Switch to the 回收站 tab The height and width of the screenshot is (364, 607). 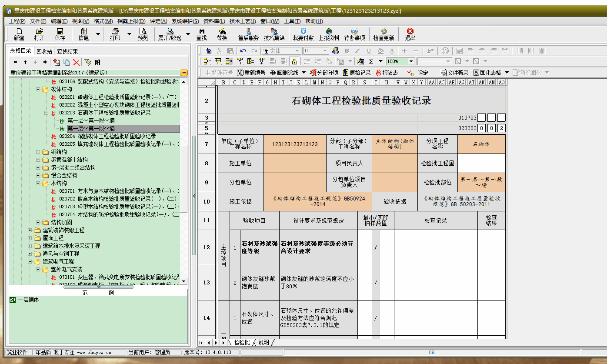44,51
